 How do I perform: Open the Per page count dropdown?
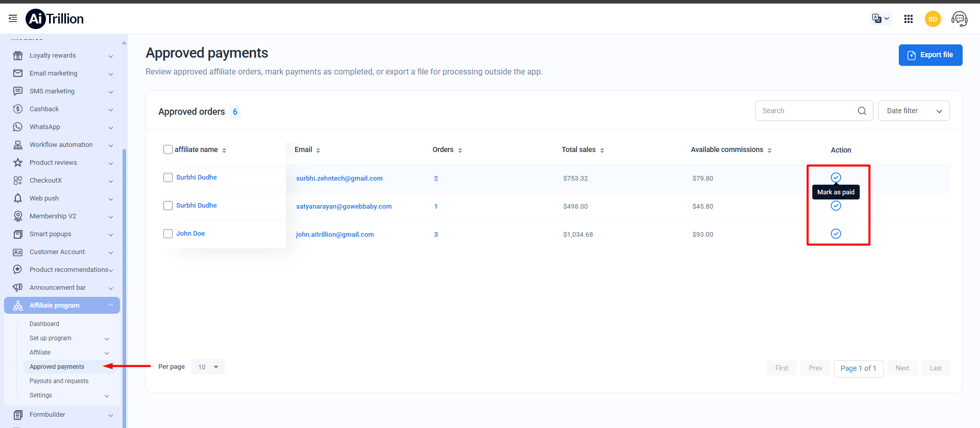[x=208, y=367]
